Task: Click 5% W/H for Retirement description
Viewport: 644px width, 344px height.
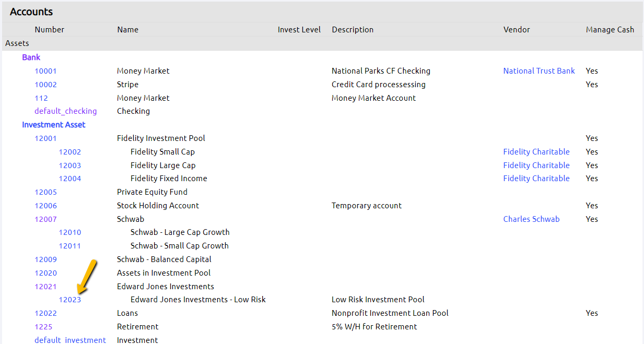Action: pyautogui.click(x=374, y=327)
